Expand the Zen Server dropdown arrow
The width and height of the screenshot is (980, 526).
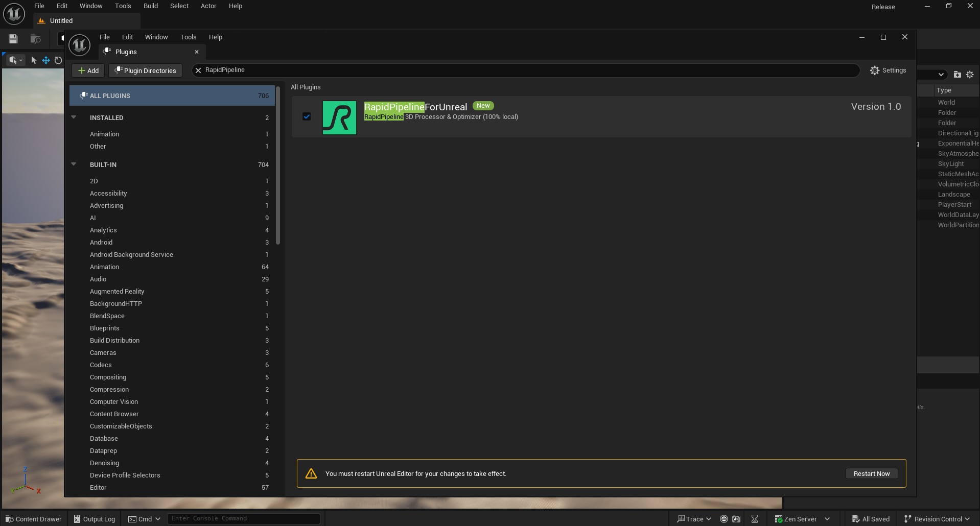[827, 519]
